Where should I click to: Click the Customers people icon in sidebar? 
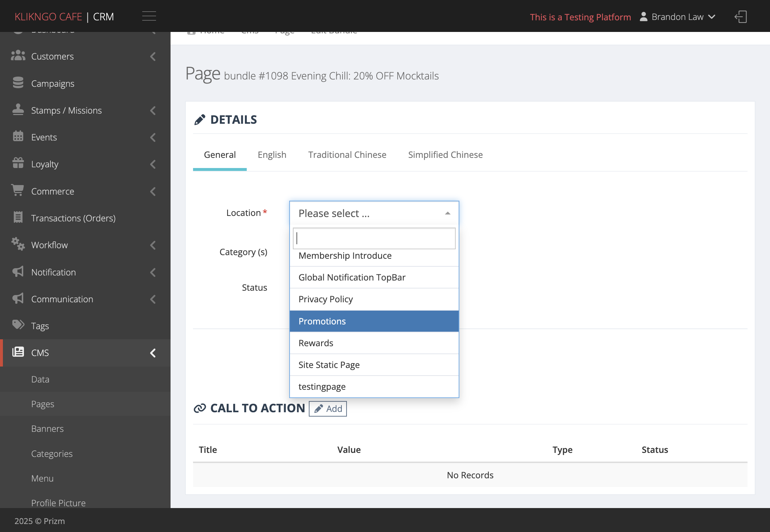(x=18, y=56)
